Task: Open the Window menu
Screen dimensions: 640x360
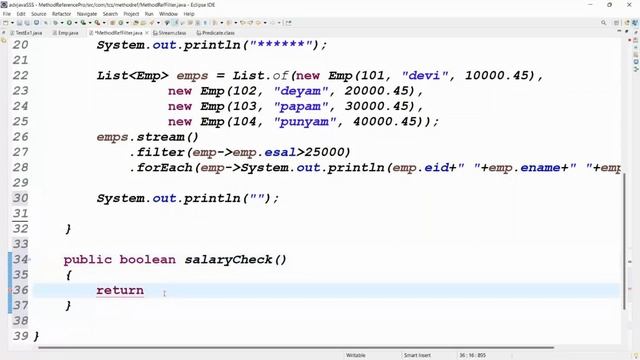Action: (x=168, y=14)
